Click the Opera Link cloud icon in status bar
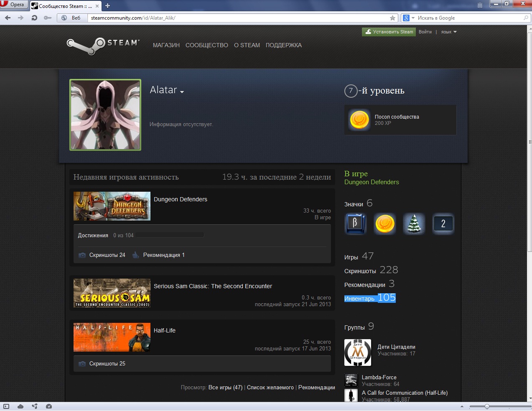The width and height of the screenshot is (532, 411). point(20,406)
